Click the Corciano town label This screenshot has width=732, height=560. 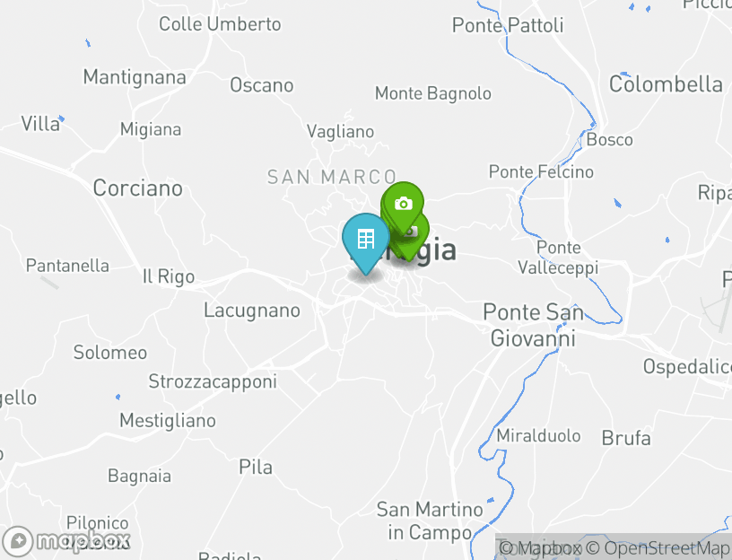click(138, 188)
